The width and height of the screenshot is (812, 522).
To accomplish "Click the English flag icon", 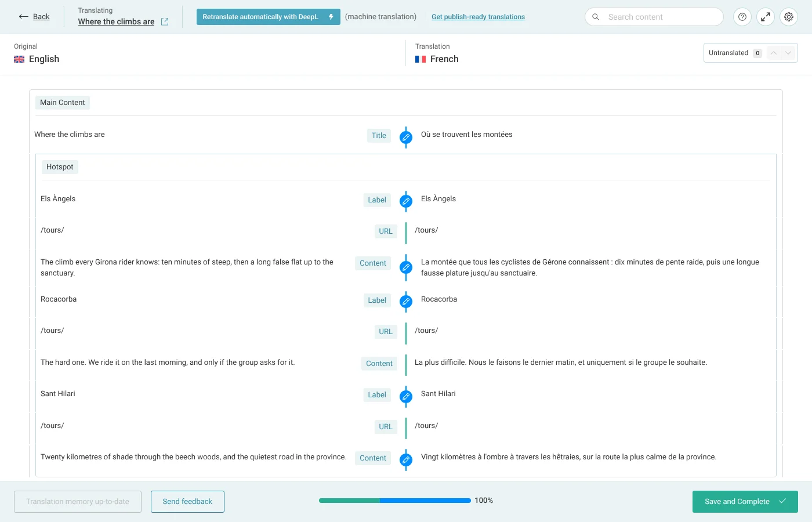I will pyautogui.click(x=19, y=59).
